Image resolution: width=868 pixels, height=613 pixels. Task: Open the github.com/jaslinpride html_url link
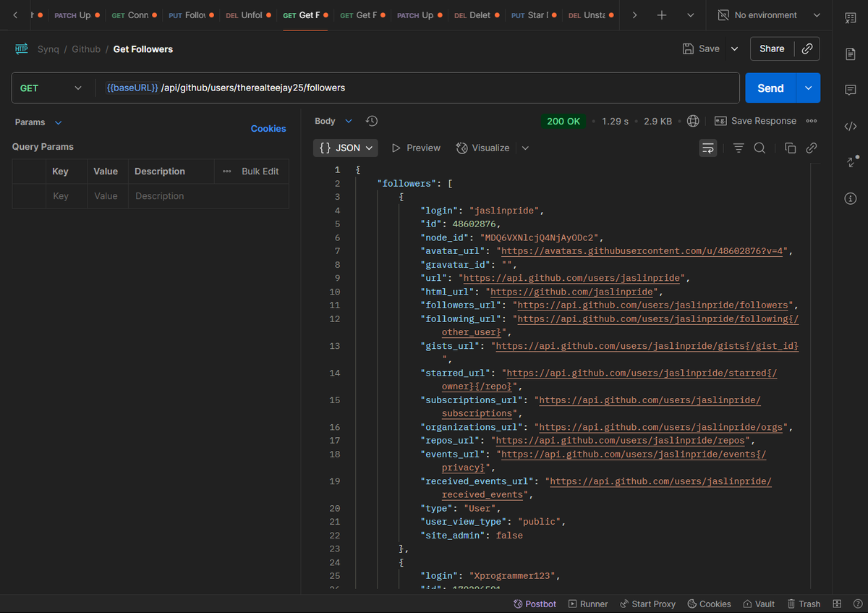point(571,292)
